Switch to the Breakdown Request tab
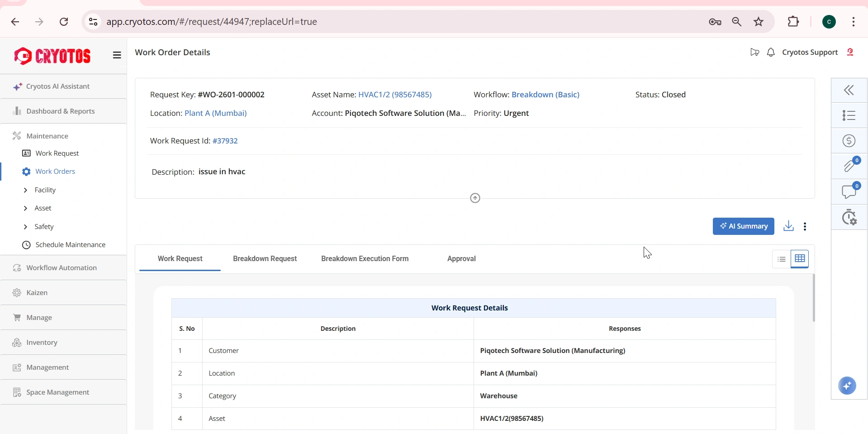Screen dimensions: 868x434 click(265, 259)
